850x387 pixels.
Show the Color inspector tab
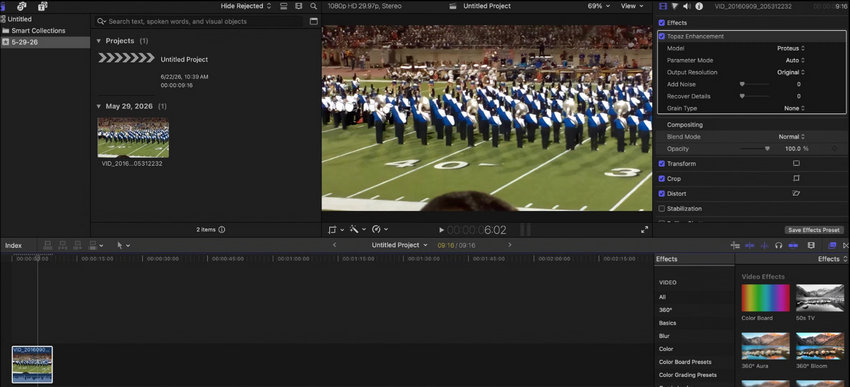(675, 6)
